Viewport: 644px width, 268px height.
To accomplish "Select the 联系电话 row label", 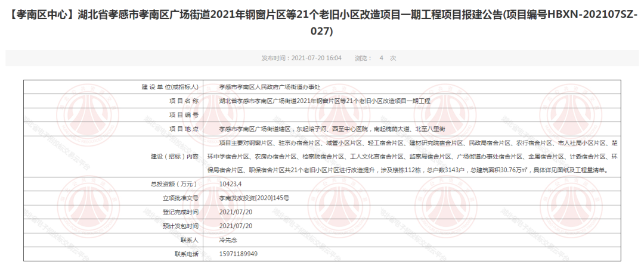I will tap(186, 254).
